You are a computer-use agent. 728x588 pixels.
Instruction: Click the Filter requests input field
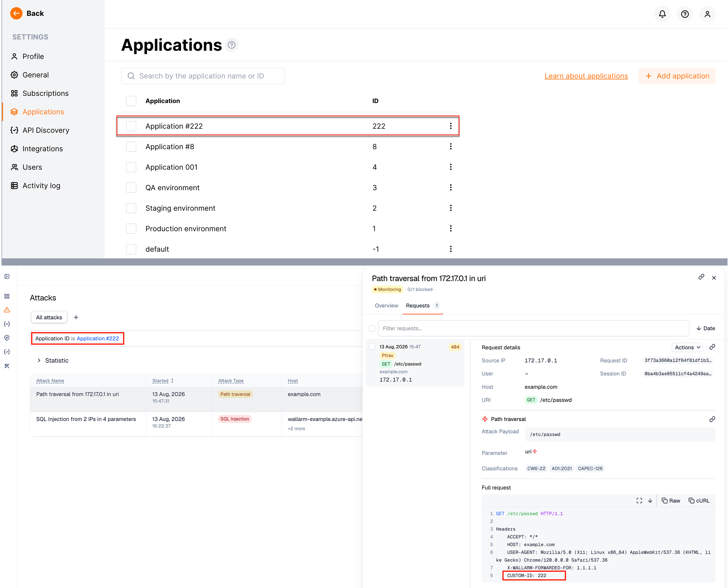tap(533, 328)
